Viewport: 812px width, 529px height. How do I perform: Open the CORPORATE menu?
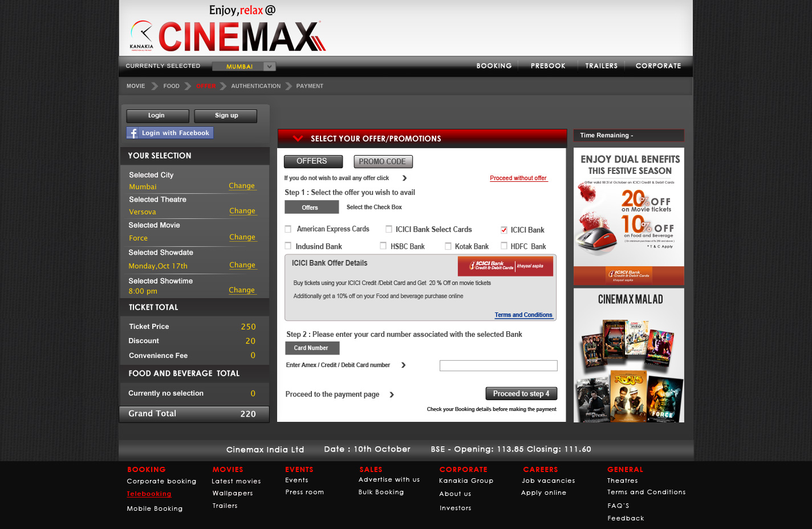click(658, 66)
